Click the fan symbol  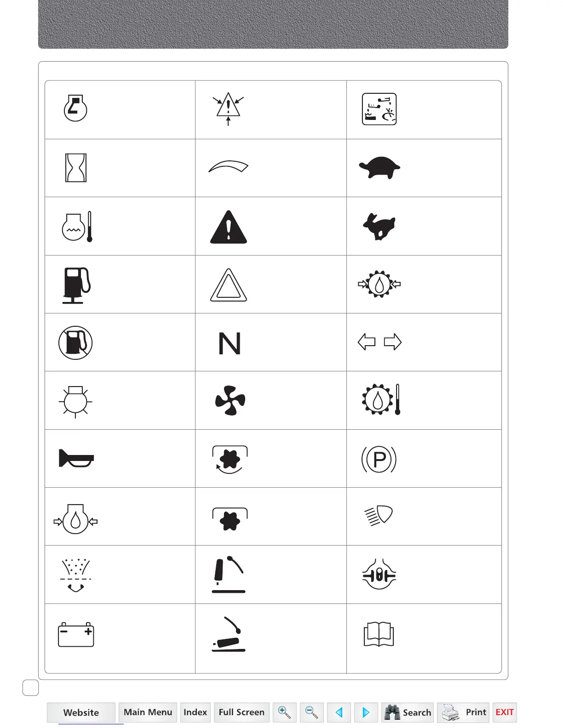[230, 401]
